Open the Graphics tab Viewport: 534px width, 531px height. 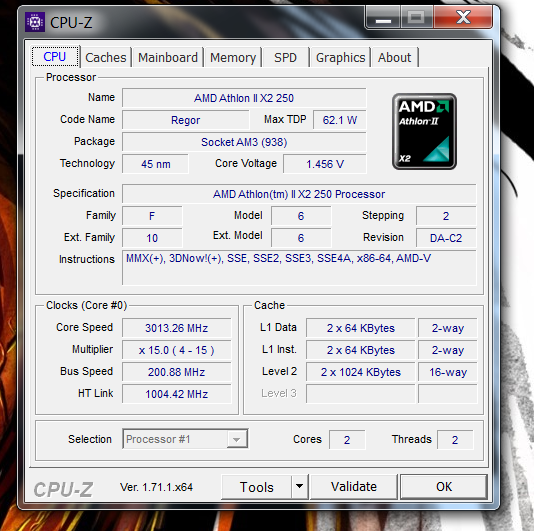click(x=341, y=58)
